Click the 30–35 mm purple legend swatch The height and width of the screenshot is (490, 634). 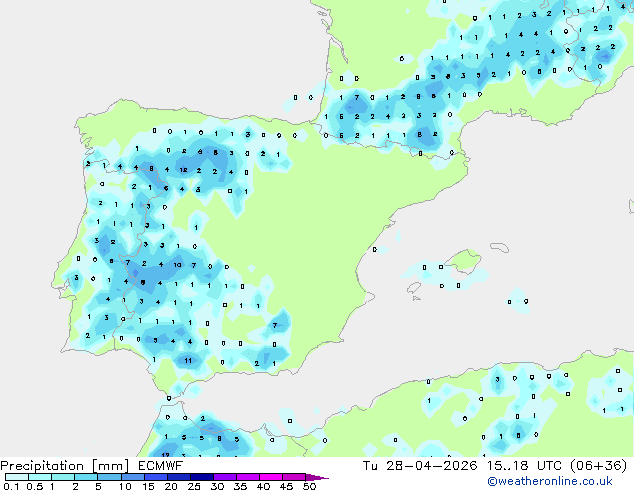pos(225,477)
